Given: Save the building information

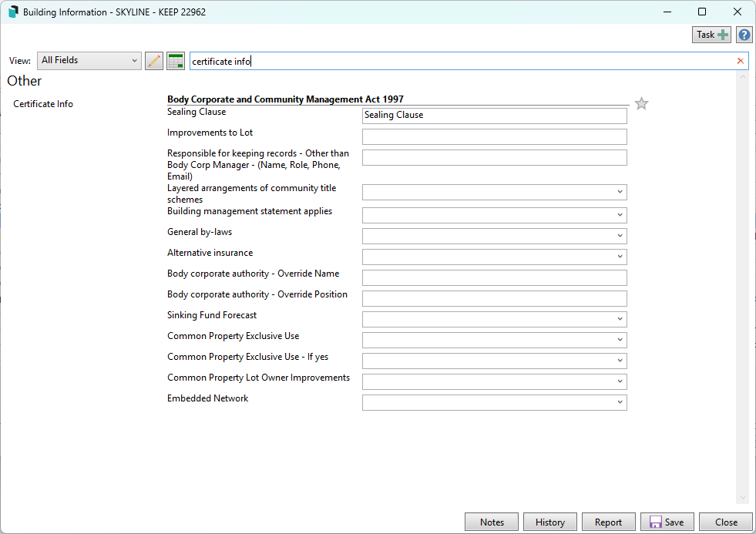Looking at the screenshot, I should 667,522.
